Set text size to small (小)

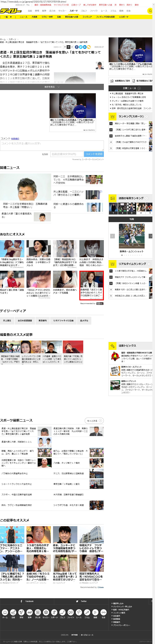point(72,47)
